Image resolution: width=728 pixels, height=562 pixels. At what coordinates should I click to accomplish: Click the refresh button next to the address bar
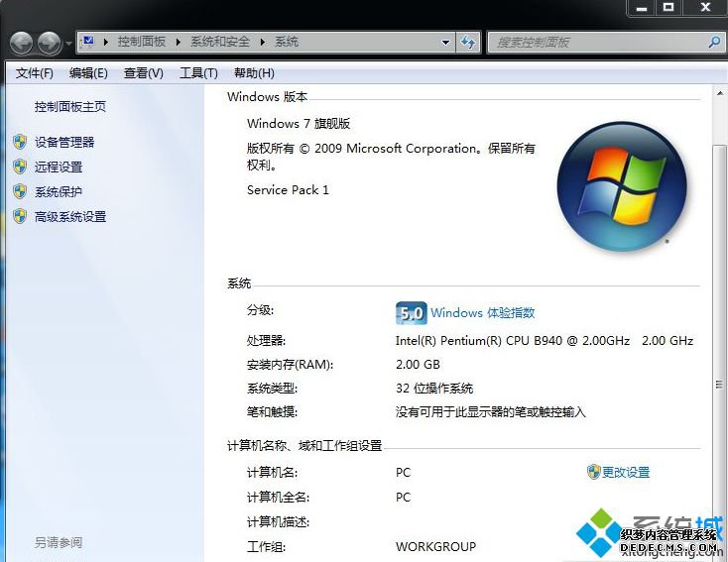coord(468,43)
